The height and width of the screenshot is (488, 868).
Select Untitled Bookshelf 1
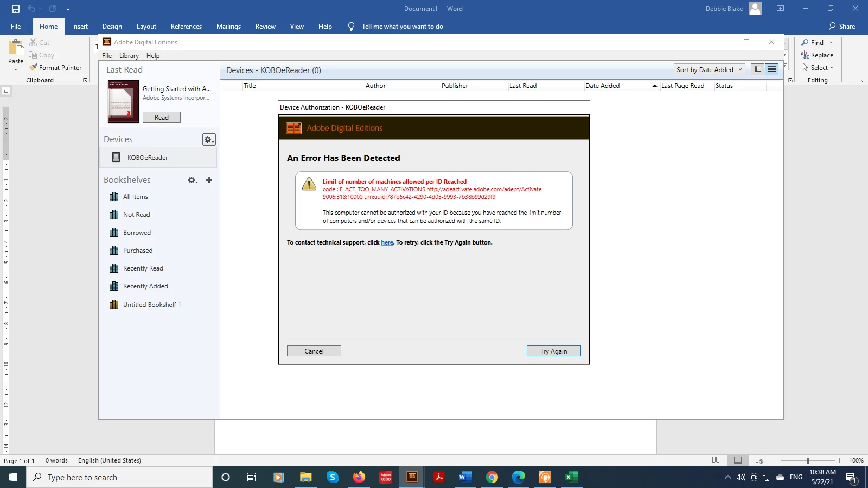point(152,305)
